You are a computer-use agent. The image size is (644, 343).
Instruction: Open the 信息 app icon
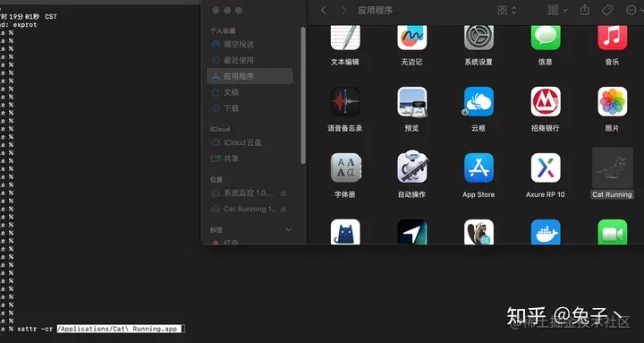(x=546, y=38)
